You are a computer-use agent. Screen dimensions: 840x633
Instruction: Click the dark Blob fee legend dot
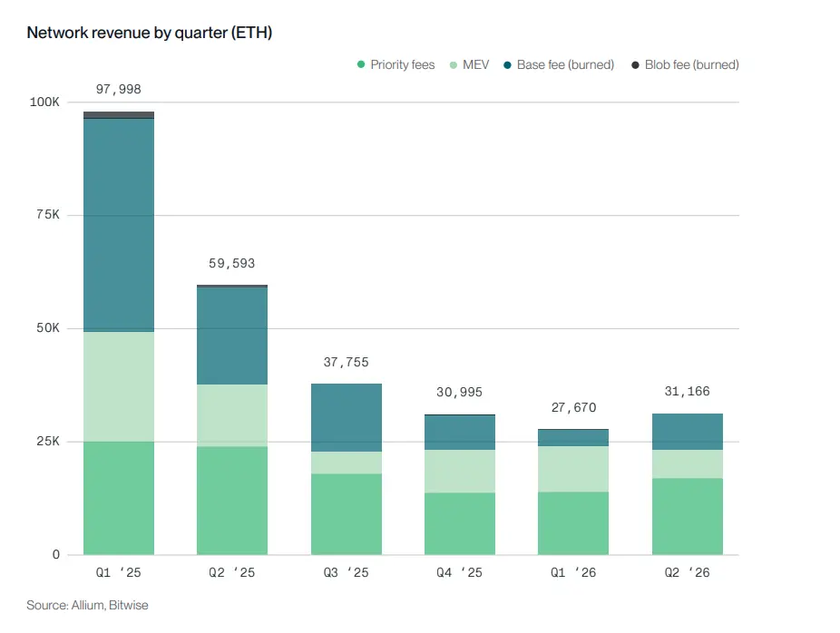point(635,65)
